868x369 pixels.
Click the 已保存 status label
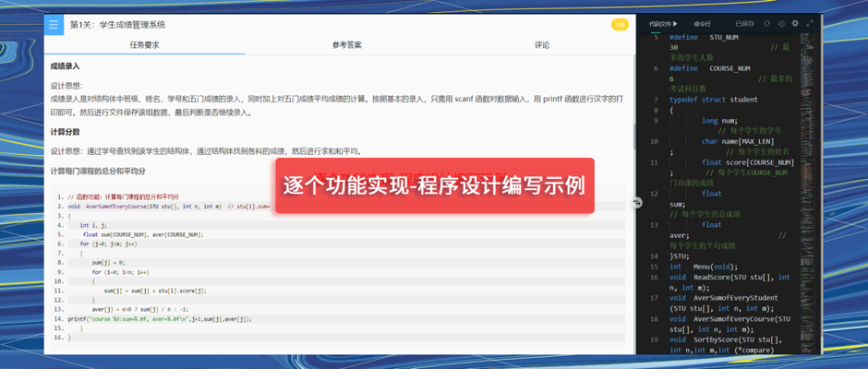pos(744,24)
